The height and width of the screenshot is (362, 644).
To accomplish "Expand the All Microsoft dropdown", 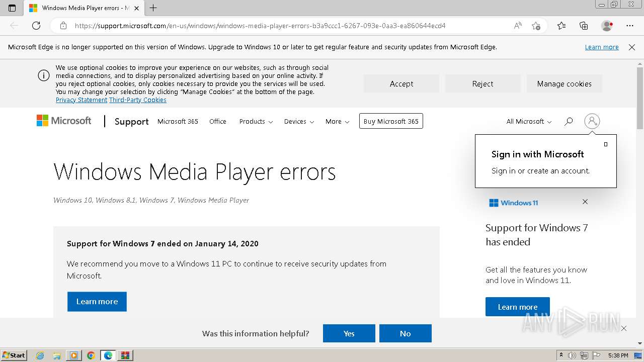I will pyautogui.click(x=529, y=121).
